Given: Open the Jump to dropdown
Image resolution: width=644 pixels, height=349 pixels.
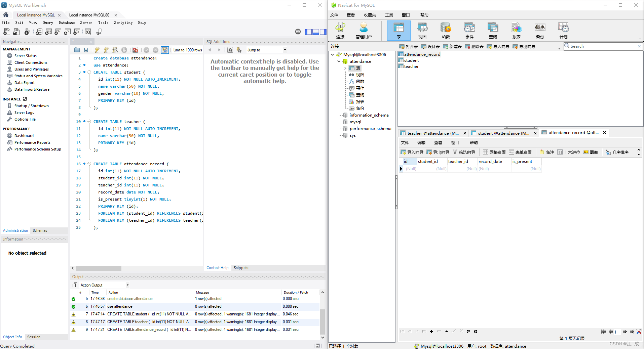Looking at the screenshot, I should (267, 50).
